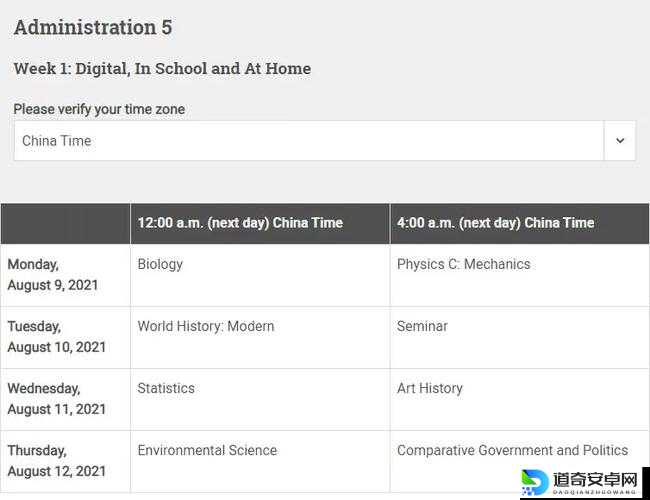Click the 12:00 a.m. China Time column header
650x500 pixels.
(240, 223)
